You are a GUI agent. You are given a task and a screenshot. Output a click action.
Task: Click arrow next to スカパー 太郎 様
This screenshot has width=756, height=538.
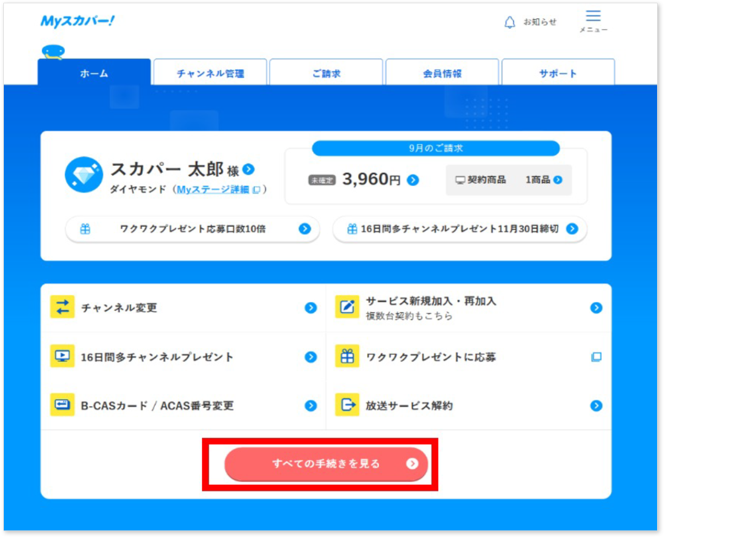pos(248,169)
